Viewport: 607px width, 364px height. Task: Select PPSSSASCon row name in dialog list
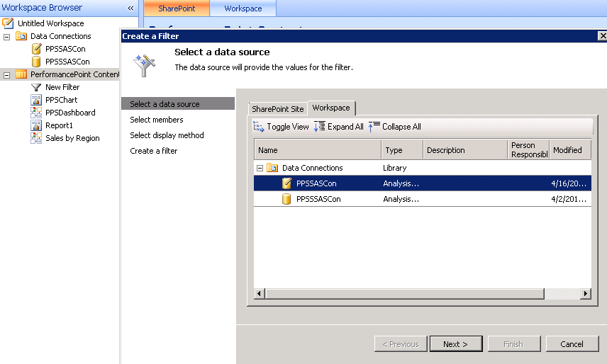point(318,199)
